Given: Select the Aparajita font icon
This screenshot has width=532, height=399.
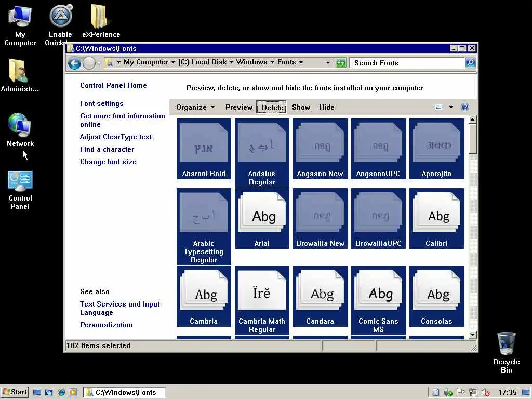Looking at the screenshot, I should (x=436, y=149).
